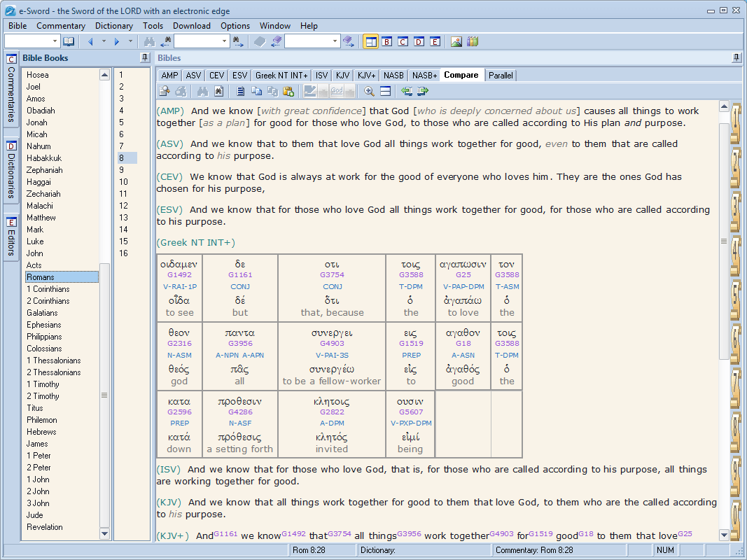
Task: Switch to the Parallel tab
Action: (501, 75)
